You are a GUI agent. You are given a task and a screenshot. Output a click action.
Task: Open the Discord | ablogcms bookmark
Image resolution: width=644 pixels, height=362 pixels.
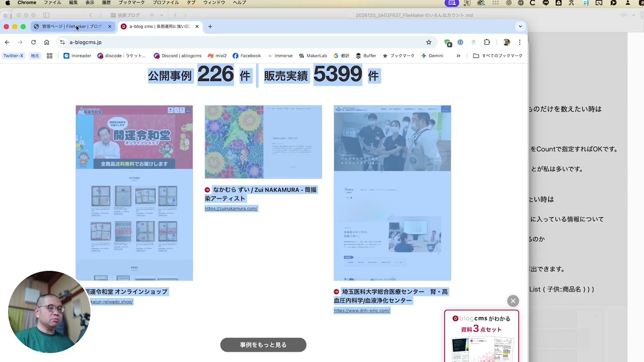click(178, 56)
